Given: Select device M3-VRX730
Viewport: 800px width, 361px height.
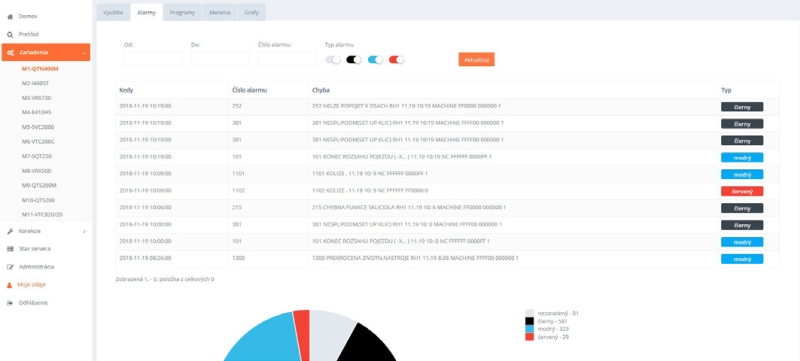Looking at the screenshot, I should (x=36, y=98).
